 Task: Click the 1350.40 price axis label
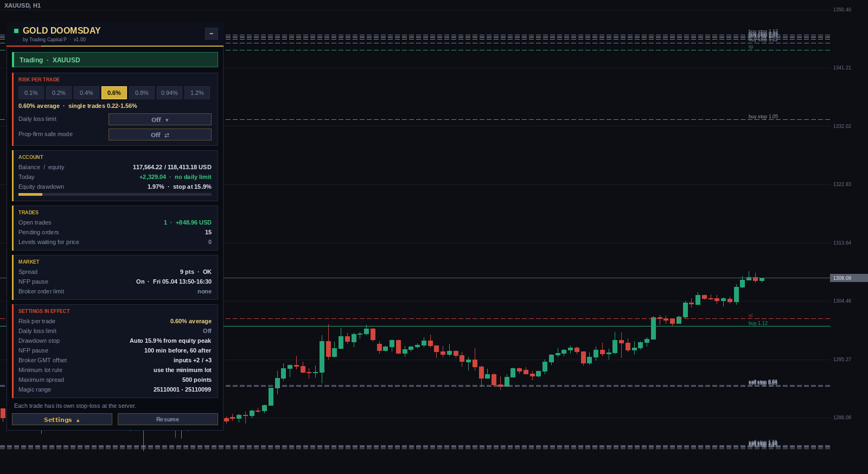(x=842, y=10)
